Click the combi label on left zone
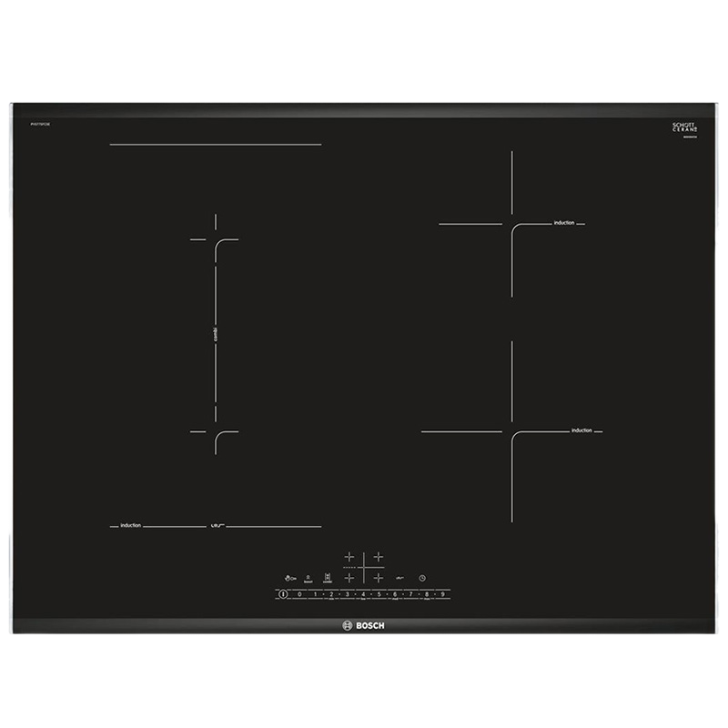The width and height of the screenshot is (728, 728). click(x=213, y=333)
